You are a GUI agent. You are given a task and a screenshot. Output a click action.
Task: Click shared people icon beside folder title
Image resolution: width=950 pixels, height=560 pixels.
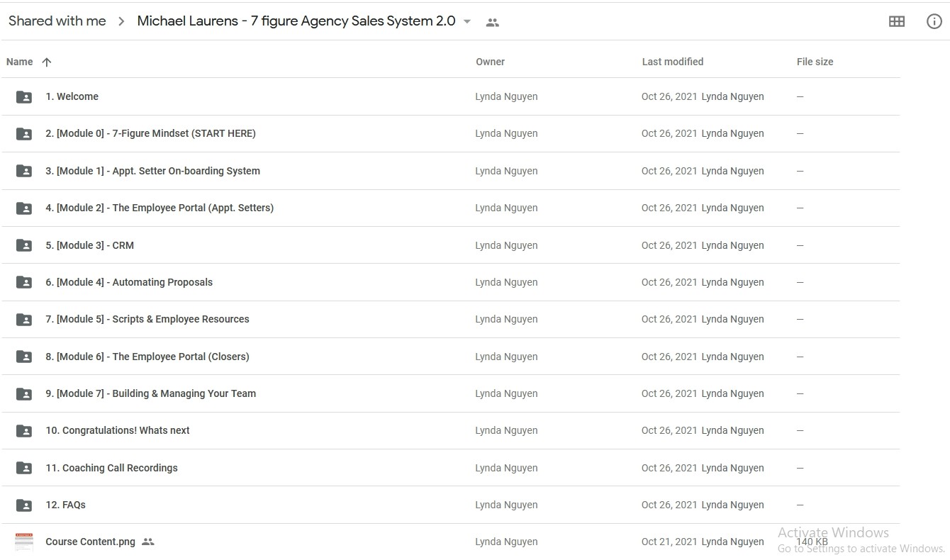tap(493, 22)
